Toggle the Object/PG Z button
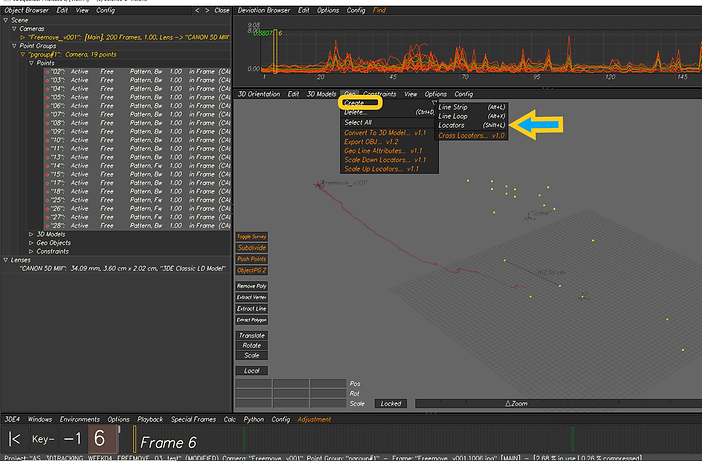Viewport: 702px width, 461px height. (252, 270)
